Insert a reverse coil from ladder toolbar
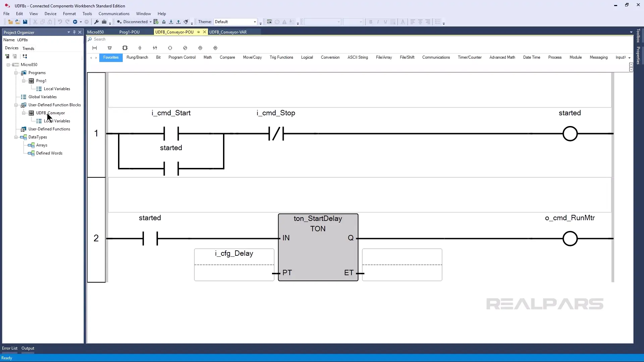This screenshot has width=644, height=362. pos(185,48)
